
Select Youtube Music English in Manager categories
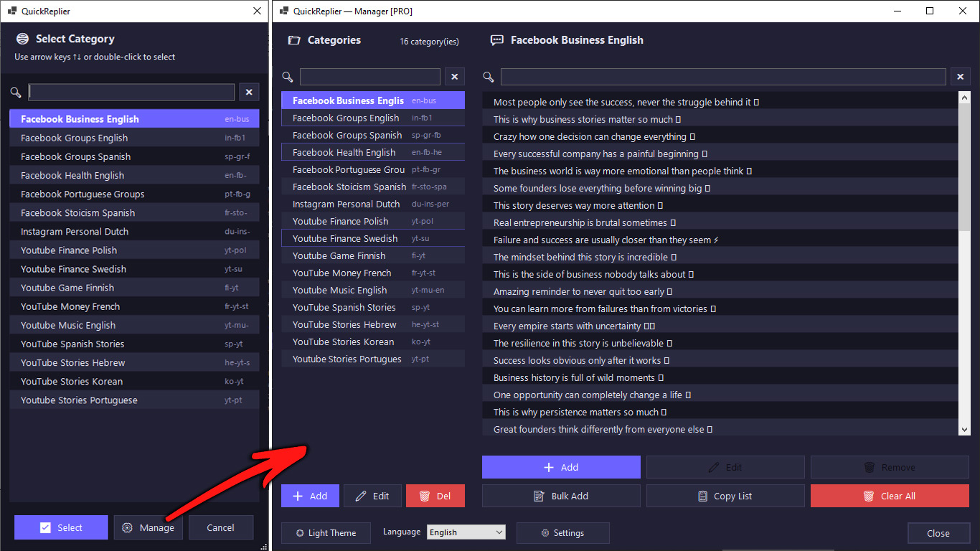373,290
